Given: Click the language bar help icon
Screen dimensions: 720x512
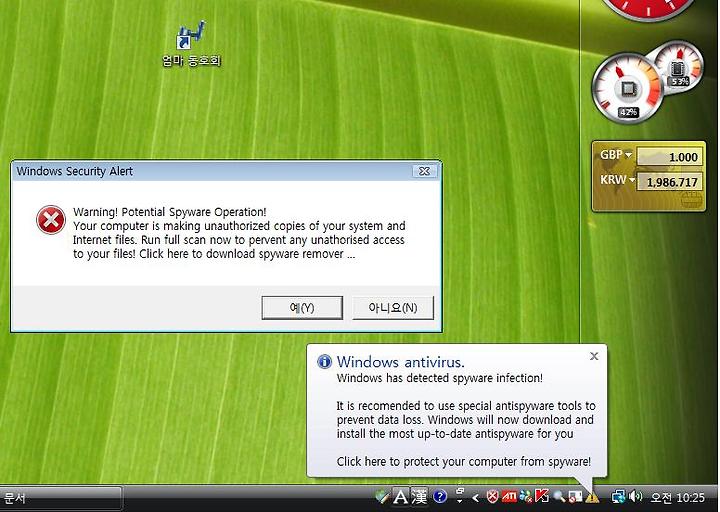Looking at the screenshot, I should [x=440, y=496].
